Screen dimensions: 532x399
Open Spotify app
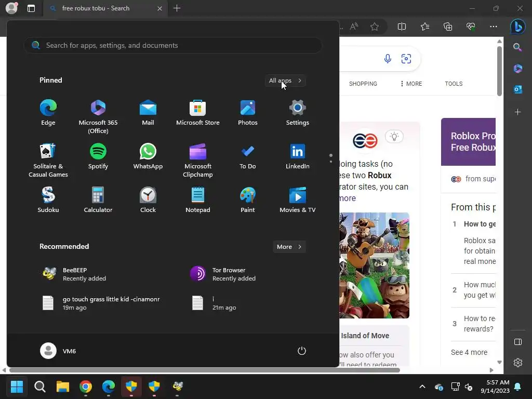coord(98,156)
